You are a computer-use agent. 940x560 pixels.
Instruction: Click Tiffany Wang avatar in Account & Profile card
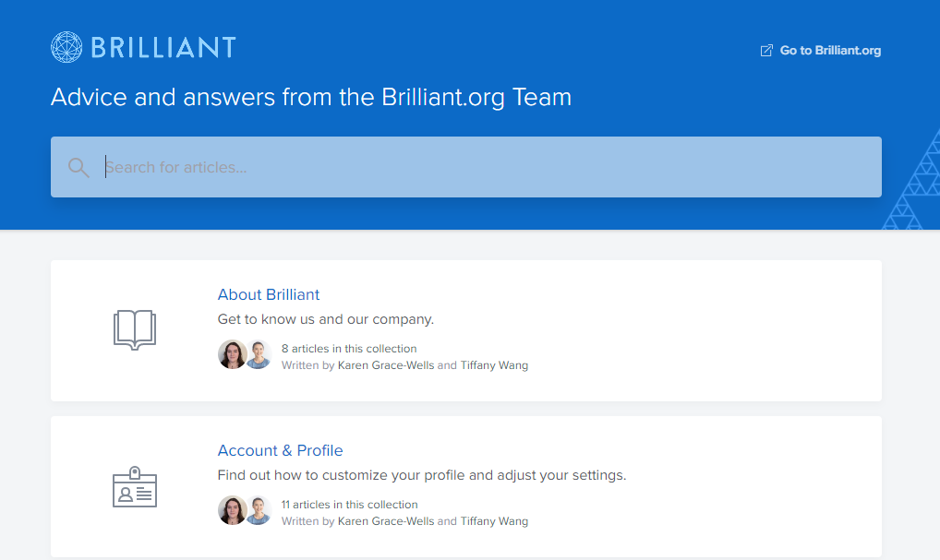pyautogui.click(x=259, y=510)
